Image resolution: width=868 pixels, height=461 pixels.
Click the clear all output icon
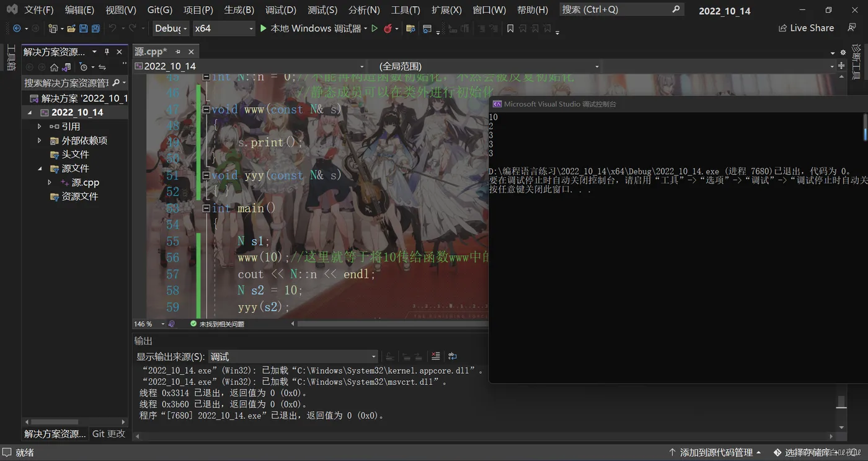(x=435, y=356)
